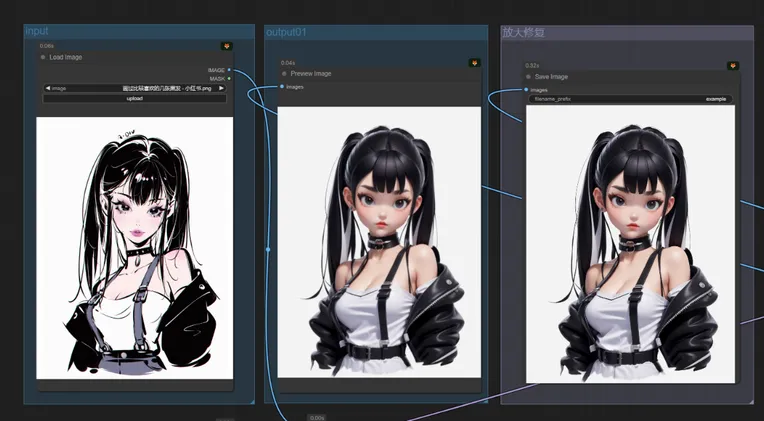Open the image file name selector
764x421 pixels.
[x=134, y=88]
